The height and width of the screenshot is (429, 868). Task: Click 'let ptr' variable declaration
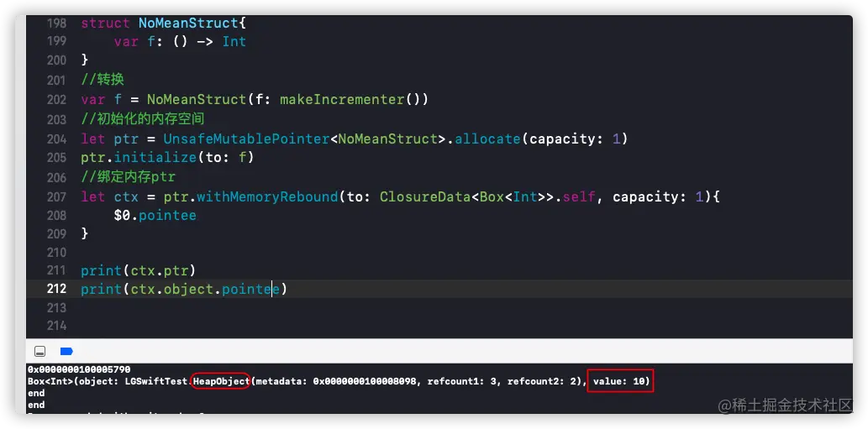pos(109,139)
